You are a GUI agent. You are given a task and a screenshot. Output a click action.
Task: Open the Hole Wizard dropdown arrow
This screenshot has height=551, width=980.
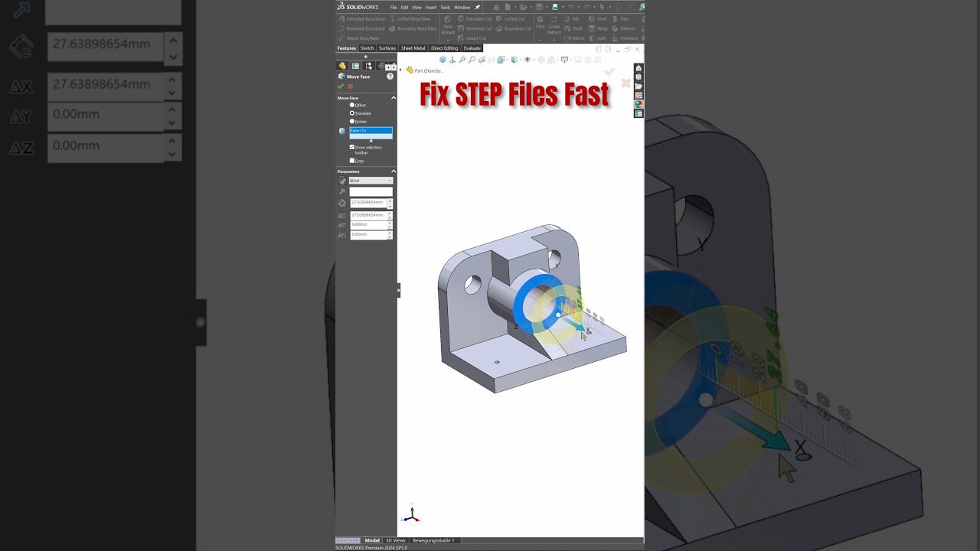coord(448,40)
